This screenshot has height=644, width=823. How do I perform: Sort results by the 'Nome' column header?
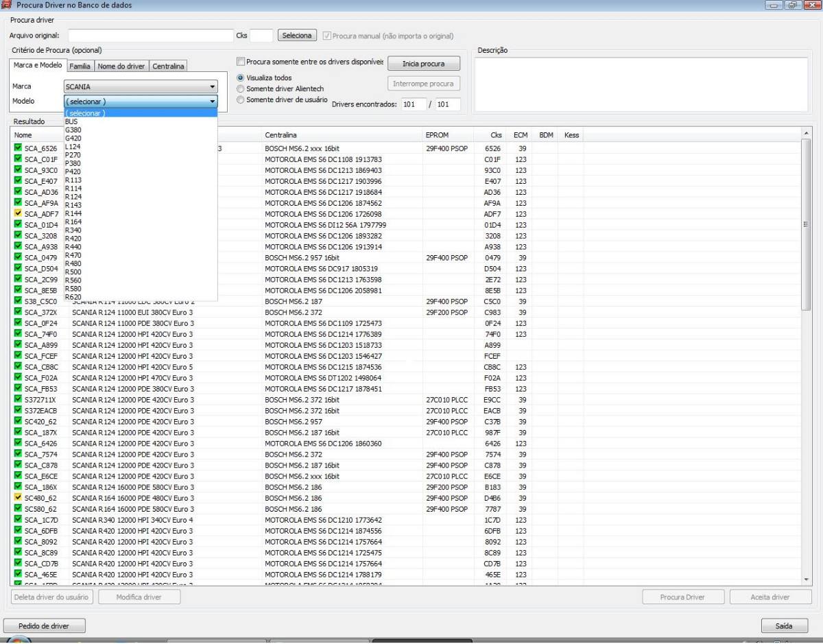[39, 135]
